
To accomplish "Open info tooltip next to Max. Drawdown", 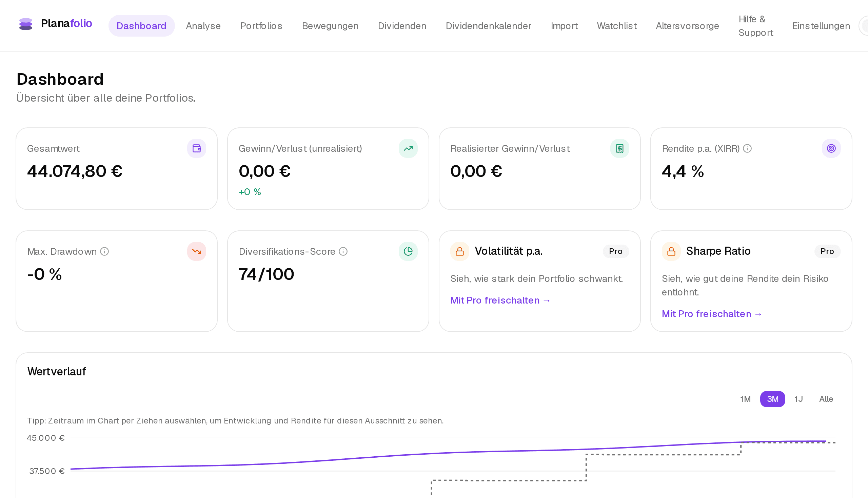I will coord(104,251).
